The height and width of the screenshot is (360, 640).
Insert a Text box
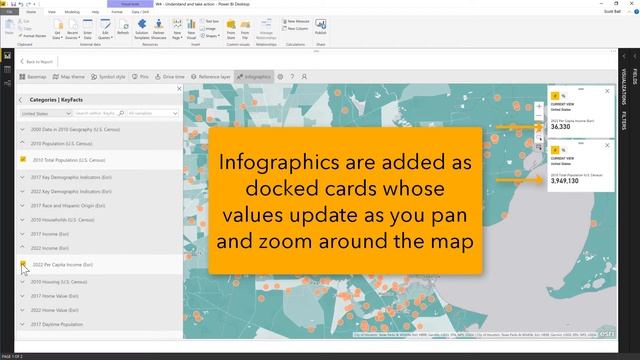click(210, 21)
